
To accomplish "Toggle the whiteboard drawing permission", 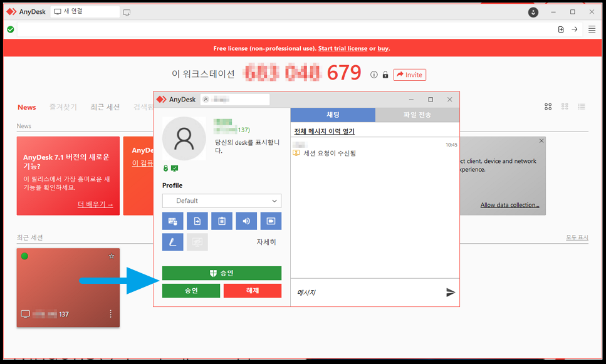I will [x=173, y=242].
